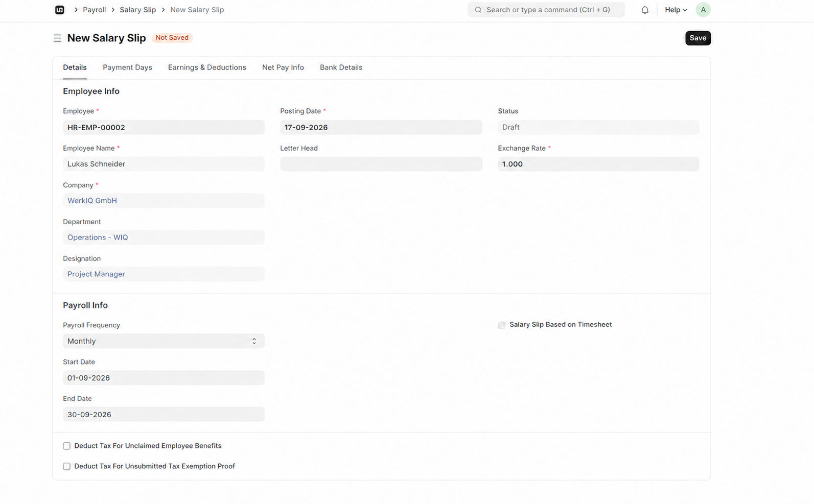814x504 pixels.
Task: Switch to the Details tab
Action: click(x=75, y=67)
